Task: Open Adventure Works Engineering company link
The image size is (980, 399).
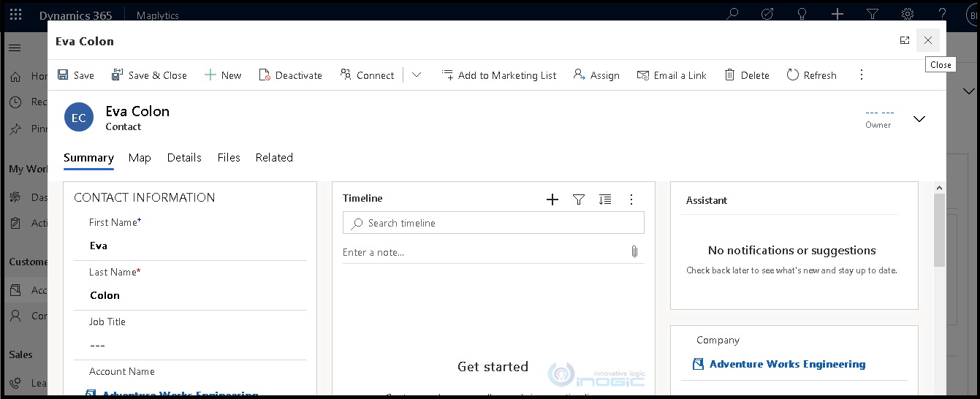Action: click(787, 364)
